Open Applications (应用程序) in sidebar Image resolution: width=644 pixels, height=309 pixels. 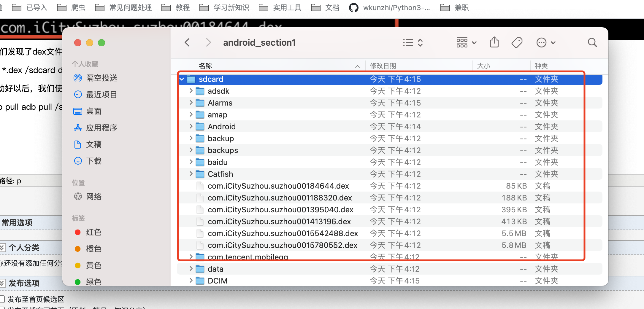point(95,128)
